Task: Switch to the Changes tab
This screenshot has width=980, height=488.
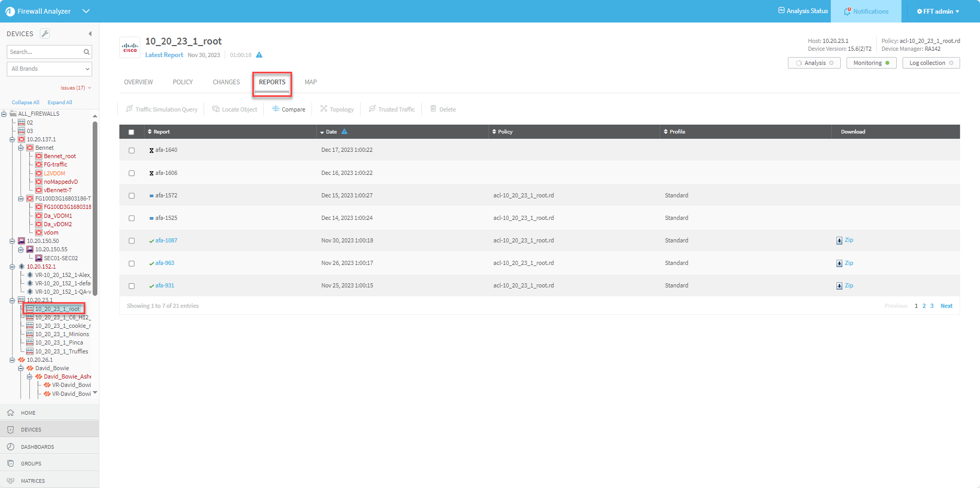Action: pyautogui.click(x=226, y=82)
